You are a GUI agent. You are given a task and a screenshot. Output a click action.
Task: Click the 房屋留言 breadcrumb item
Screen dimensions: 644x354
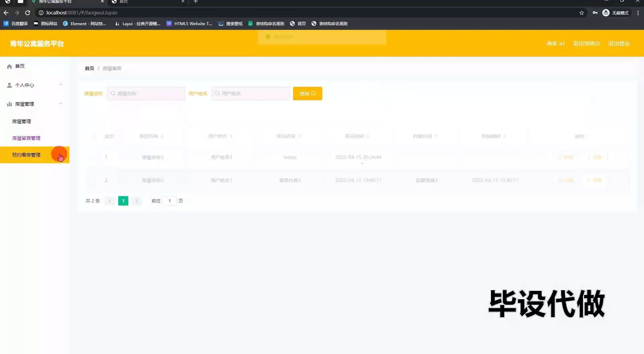click(x=112, y=68)
